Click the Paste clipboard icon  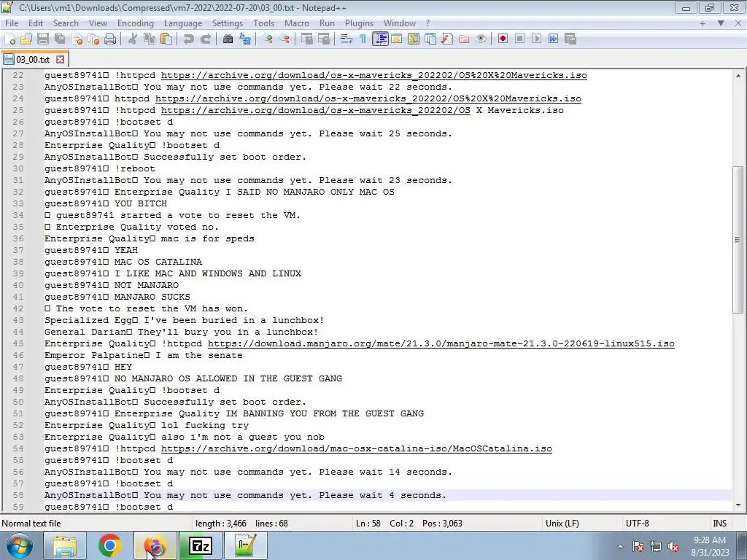166,39
